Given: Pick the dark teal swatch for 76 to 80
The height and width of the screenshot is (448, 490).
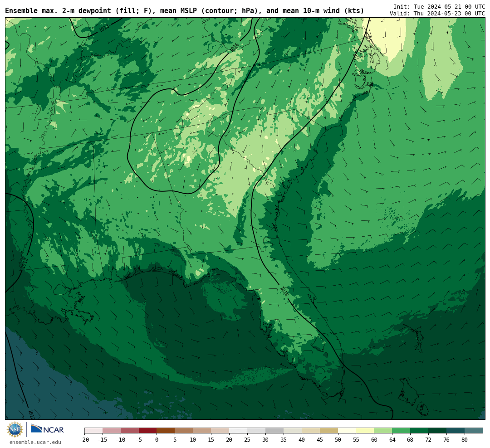Looking at the screenshot, I should [456, 431].
